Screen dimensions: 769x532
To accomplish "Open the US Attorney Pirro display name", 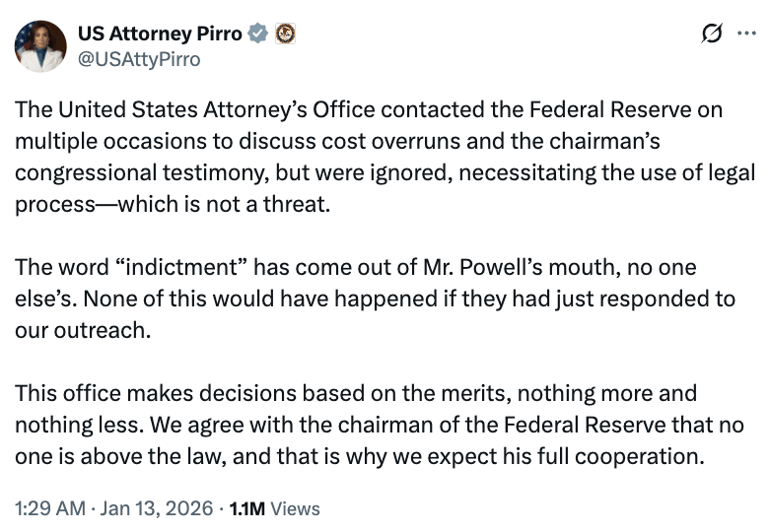I will coord(160,33).
